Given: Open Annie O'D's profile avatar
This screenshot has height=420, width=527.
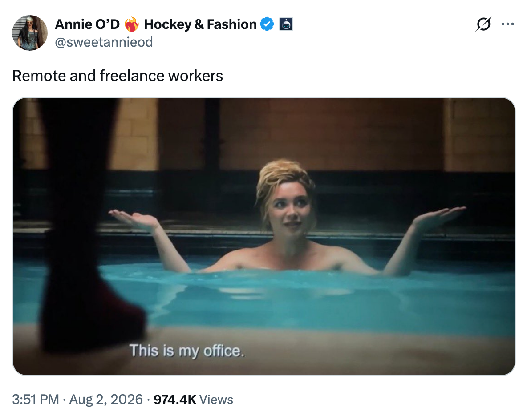Looking at the screenshot, I should click(x=29, y=33).
